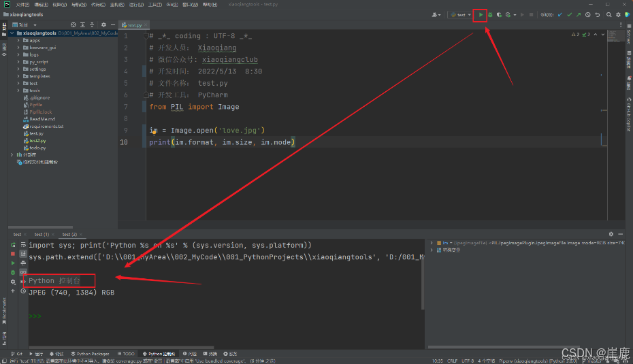This screenshot has height=364, width=633.
Task: Open Search Everywhere magnifier icon
Action: [608, 15]
